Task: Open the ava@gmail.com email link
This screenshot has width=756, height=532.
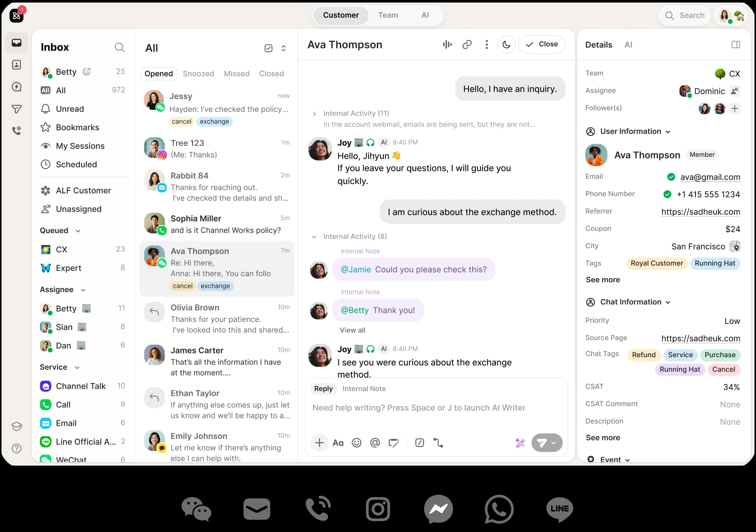Action: coord(710,177)
